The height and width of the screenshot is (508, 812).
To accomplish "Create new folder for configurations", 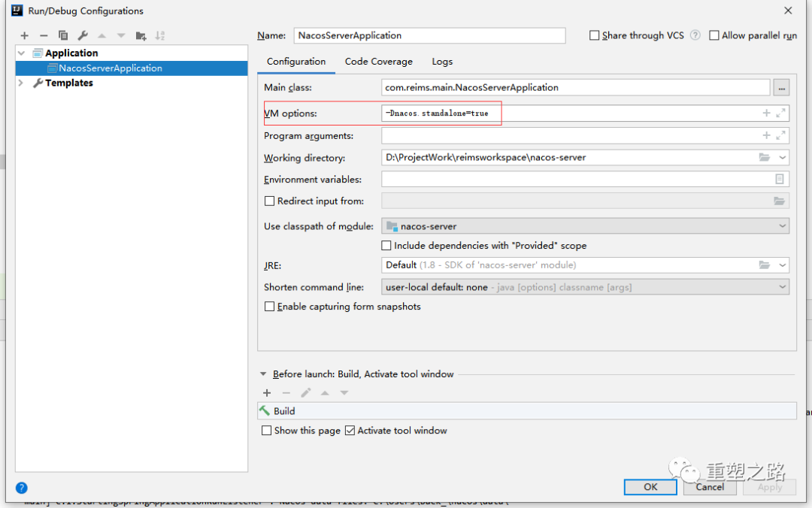I will click(x=141, y=36).
